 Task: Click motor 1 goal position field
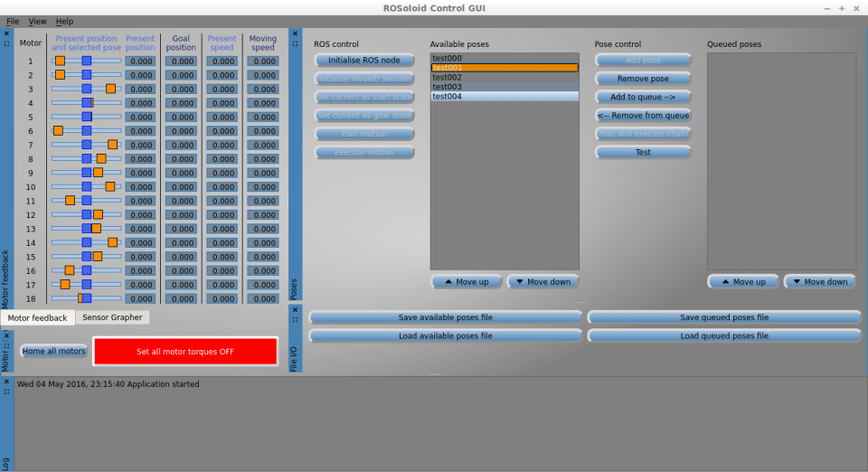pos(181,61)
